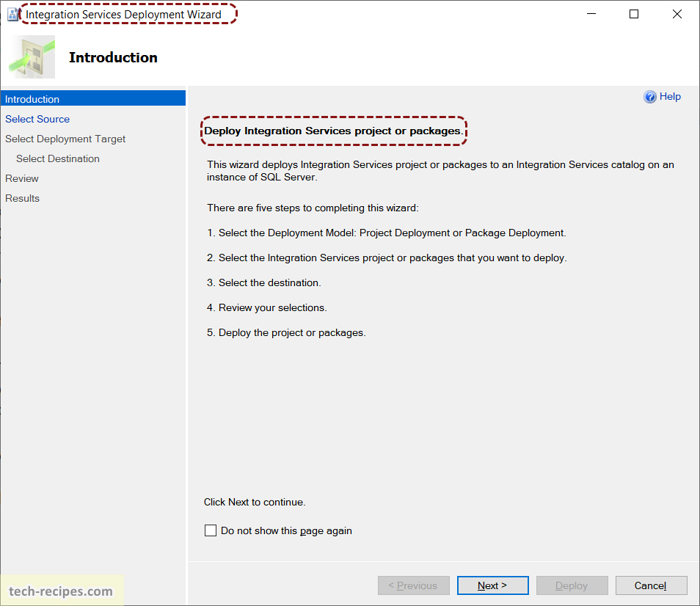Image resolution: width=700 pixels, height=606 pixels.
Task: Click the blue Help question-mark icon
Action: pos(649,97)
